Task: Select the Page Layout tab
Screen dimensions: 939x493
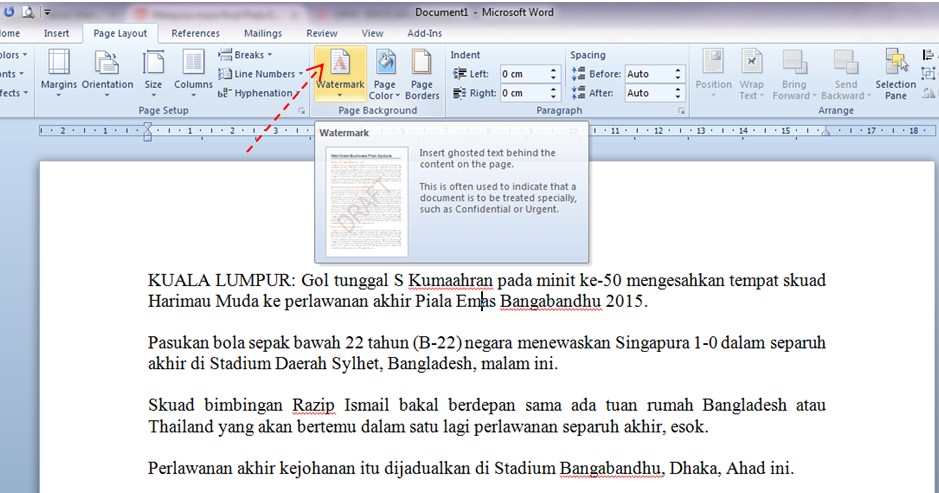Action: coord(120,34)
